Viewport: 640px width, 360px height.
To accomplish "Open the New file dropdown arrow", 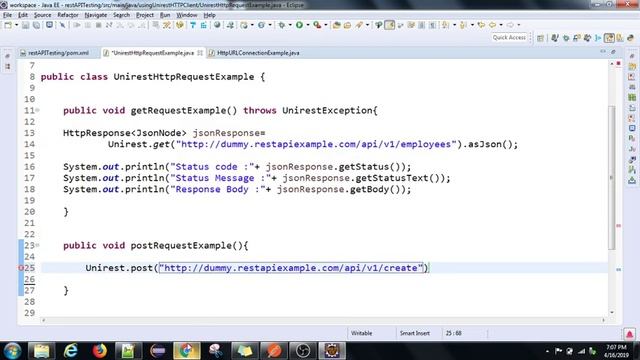I will (17, 25).
